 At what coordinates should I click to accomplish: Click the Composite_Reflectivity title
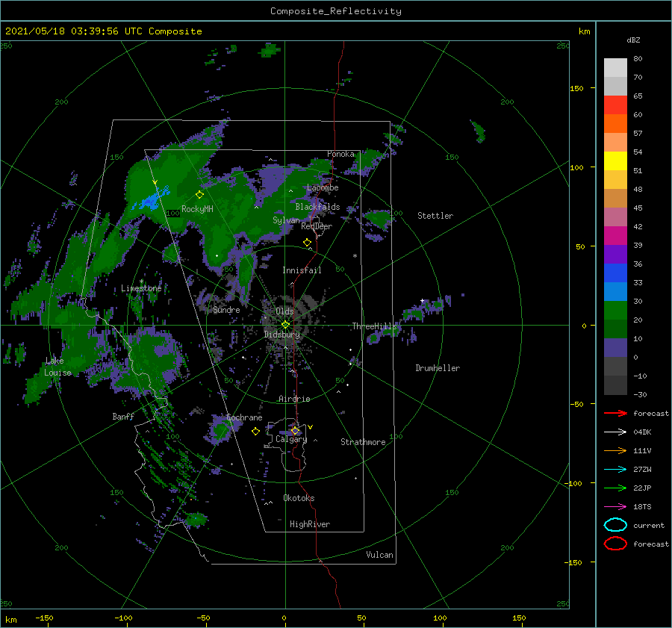(336, 11)
